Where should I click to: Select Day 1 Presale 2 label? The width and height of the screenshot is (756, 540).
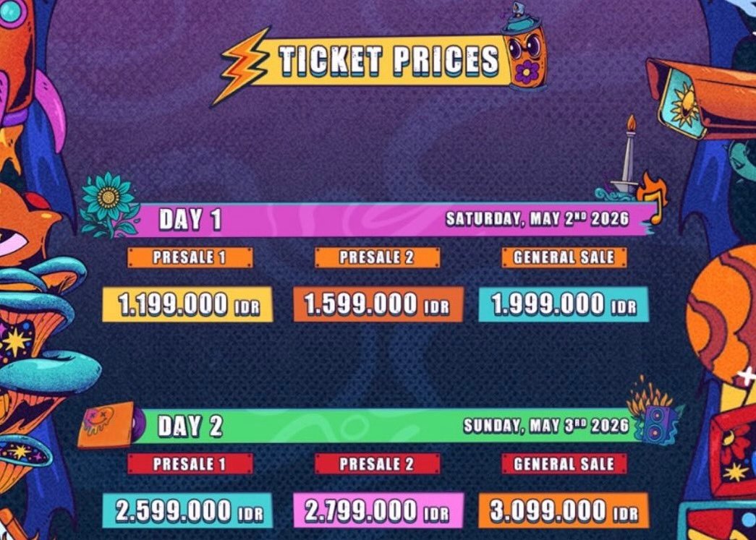click(377, 257)
